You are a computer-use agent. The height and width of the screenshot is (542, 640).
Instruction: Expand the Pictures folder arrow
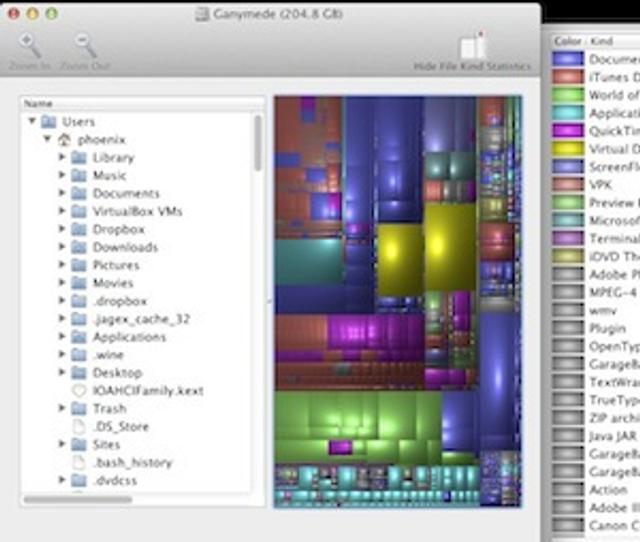pyautogui.click(x=62, y=265)
